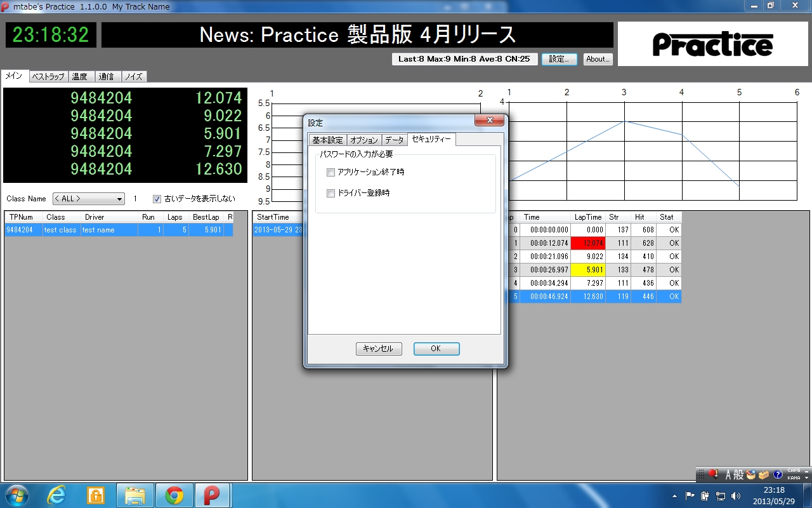Click the Windows Start orb
Image resolution: width=812 pixels, height=508 pixels.
pyautogui.click(x=17, y=495)
